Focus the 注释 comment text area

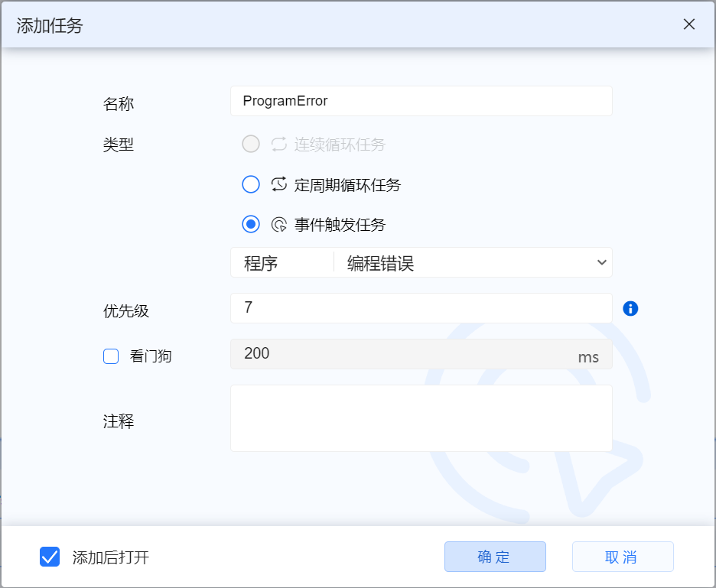[421, 417]
